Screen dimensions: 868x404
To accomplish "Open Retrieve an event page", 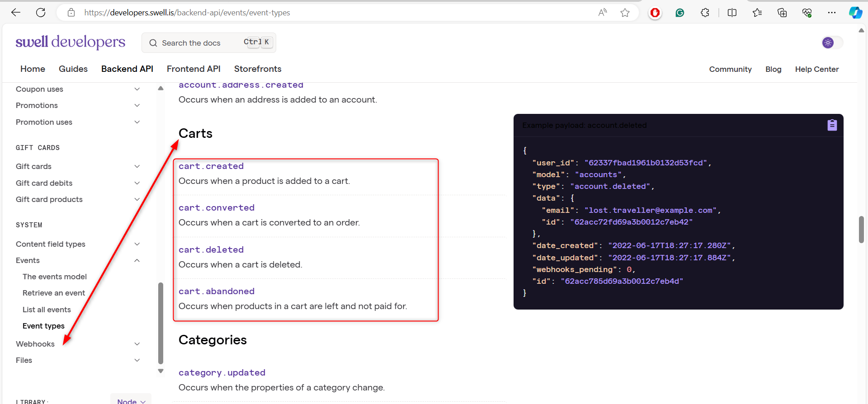I will point(54,293).
